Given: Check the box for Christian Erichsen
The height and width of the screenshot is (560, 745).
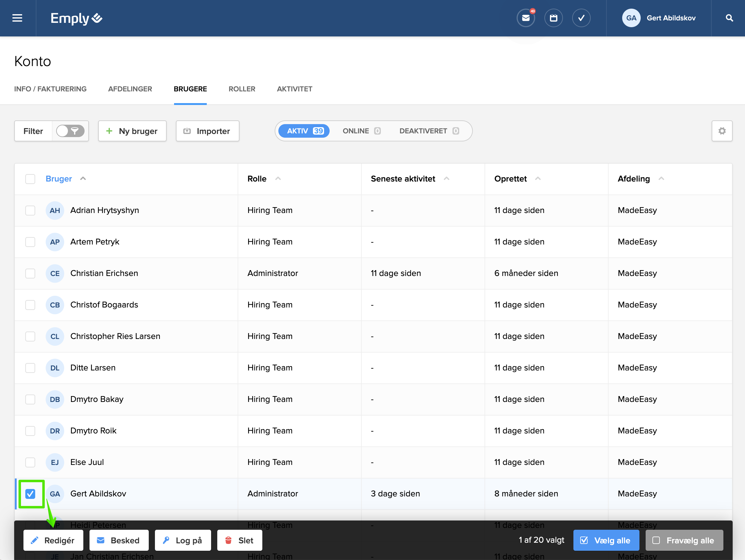Looking at the screenshot, I should click(30, 273).
